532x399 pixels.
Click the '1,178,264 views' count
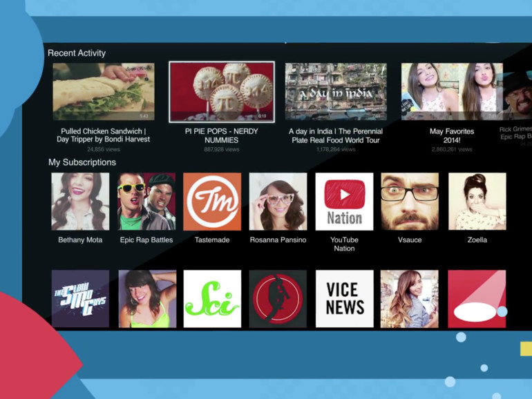pyautogui.click(x=336, y=149)
